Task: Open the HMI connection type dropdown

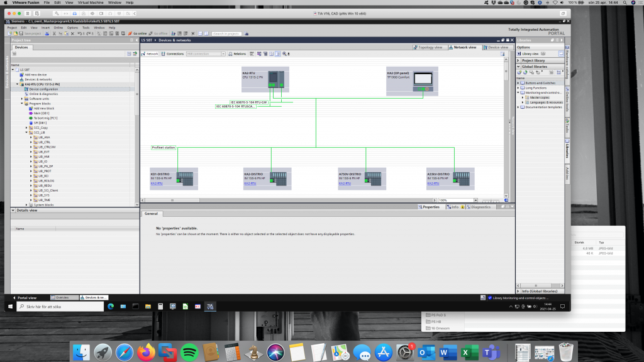Action: (x=223, y=54)
